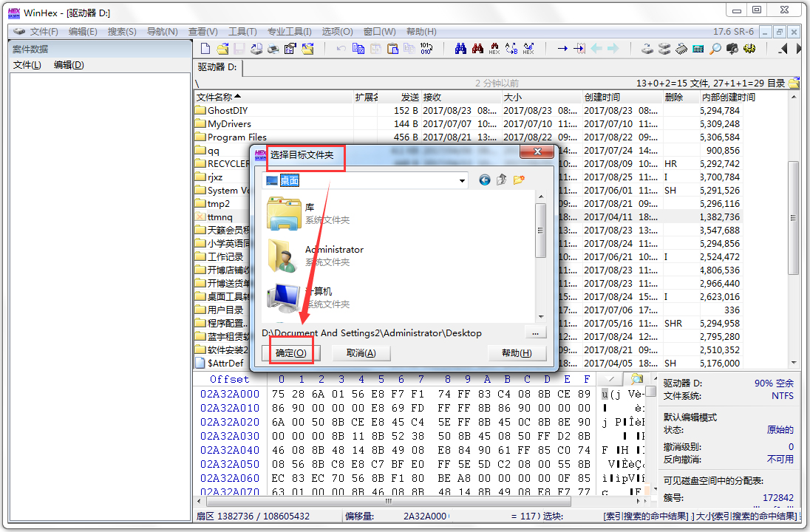Click the 101/010 modify data icon
Viewport: 810px width, 532px height.
click(426, 49)
